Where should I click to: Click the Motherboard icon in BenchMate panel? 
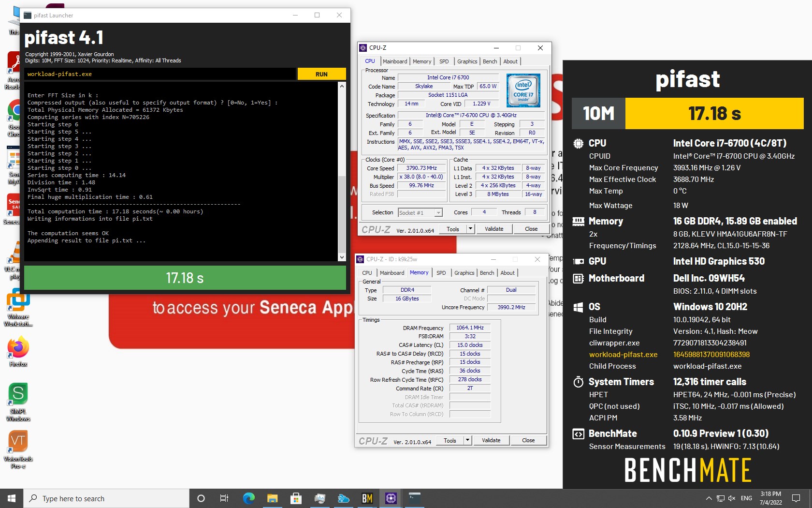pyautogui.click(x=578, y=278)
